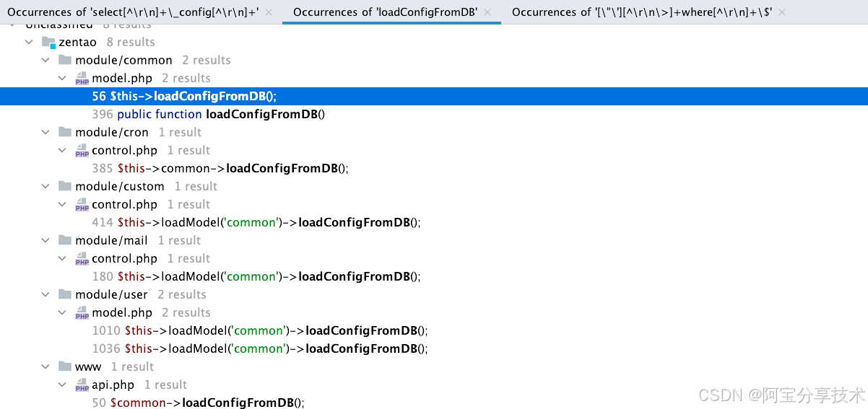Select module/common 2 results row

pyautogui.click(x=434, y=61)
